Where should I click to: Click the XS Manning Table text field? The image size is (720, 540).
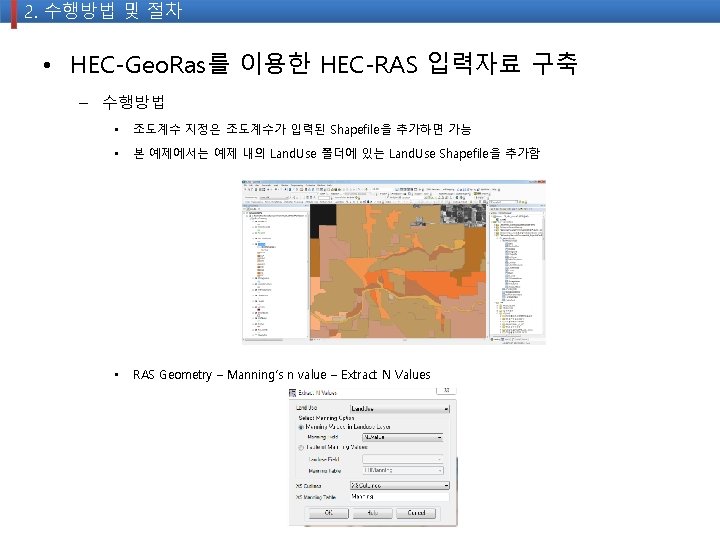[399, 497]
